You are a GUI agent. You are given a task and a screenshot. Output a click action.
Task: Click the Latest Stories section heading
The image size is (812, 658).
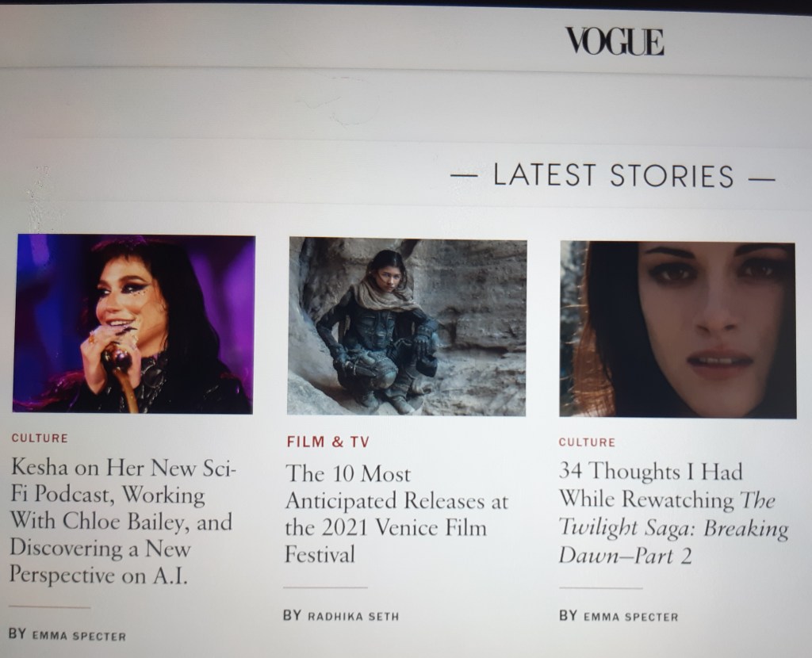[614, 175]
